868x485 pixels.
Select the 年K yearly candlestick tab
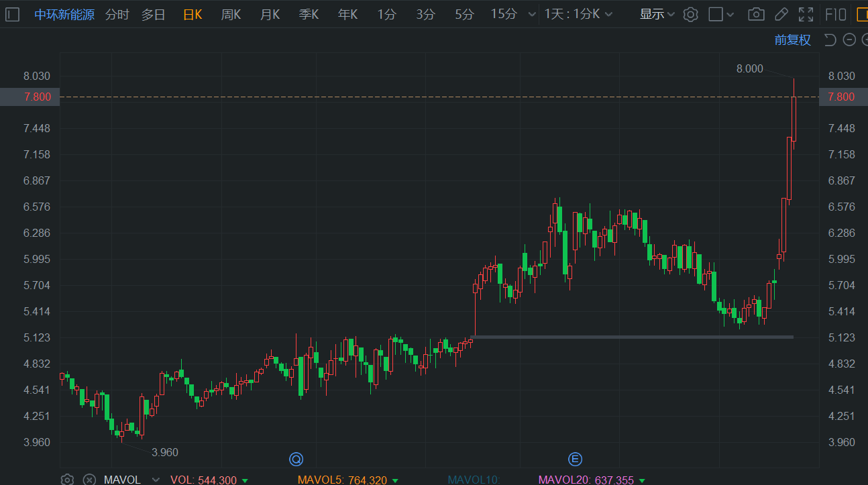click(347, 14)
